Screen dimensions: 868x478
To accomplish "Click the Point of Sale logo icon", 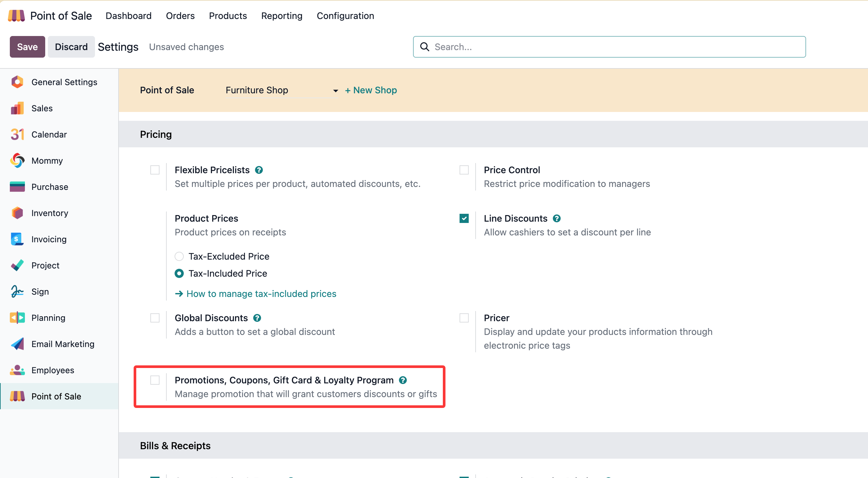I will point(16,16).
